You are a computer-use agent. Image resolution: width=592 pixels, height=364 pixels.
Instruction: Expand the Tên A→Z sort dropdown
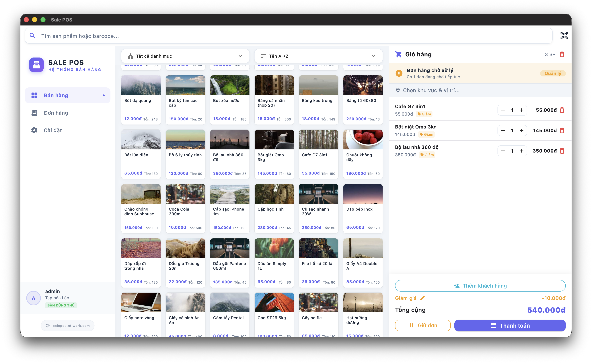coord(318,56)
